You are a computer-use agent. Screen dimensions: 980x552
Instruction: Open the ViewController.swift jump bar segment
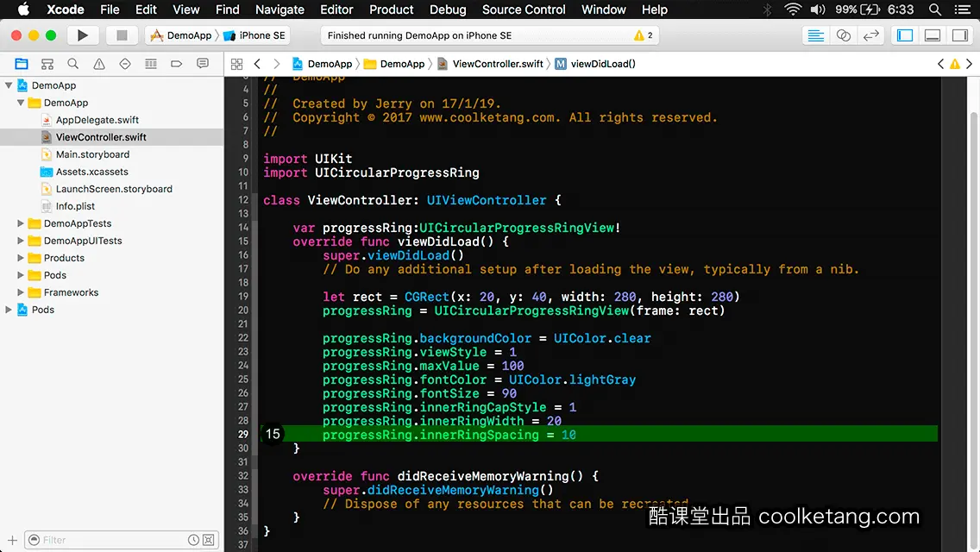[491, 64]
